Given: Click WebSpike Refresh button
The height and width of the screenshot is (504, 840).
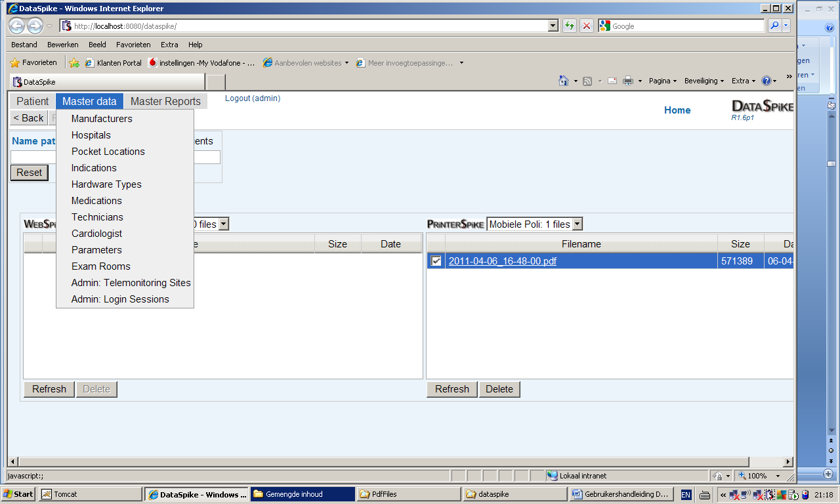Looking at the screenshot, I should pyautogui.click(x=49, y=389).
